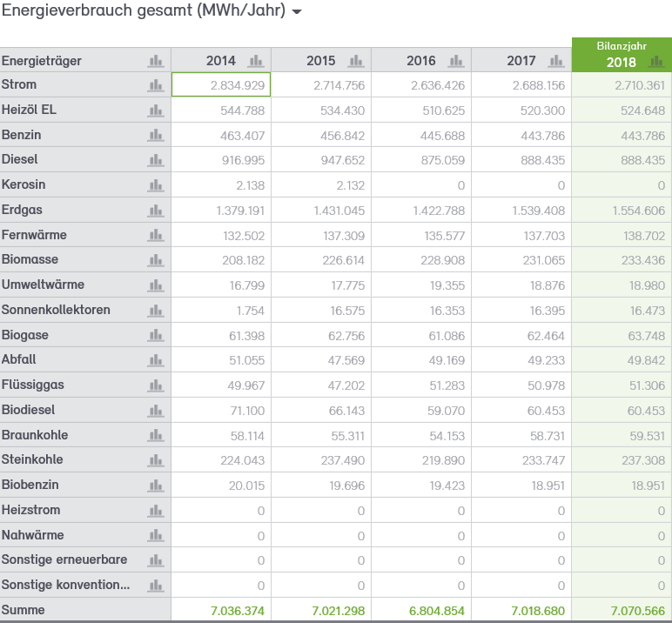Viewport: 672px width, 623px height.
Task: Show chart for Sonstige konvention... row
Action: 156,586
